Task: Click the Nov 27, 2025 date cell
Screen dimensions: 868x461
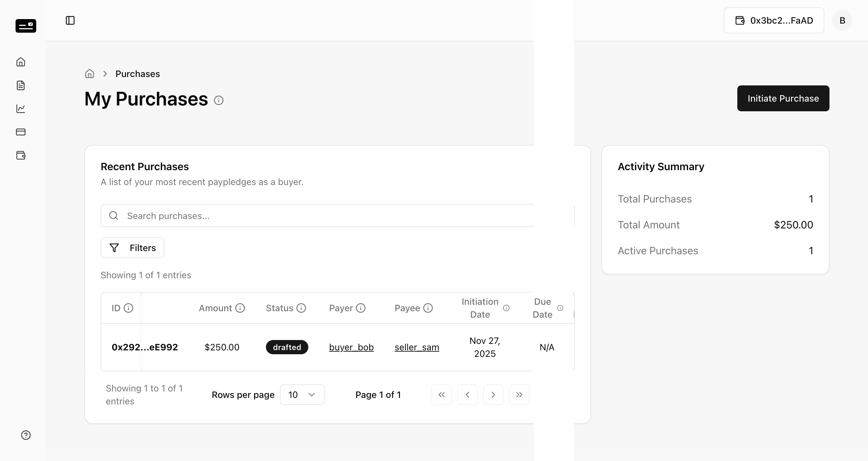Action: 485,347
